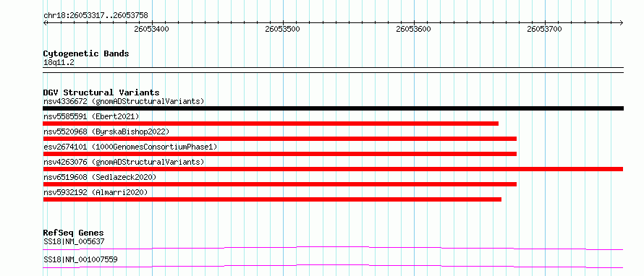Click the 26053700 ruler position label
The height and width of the screenshot is (276, 644).
click(x=545, y=29)
